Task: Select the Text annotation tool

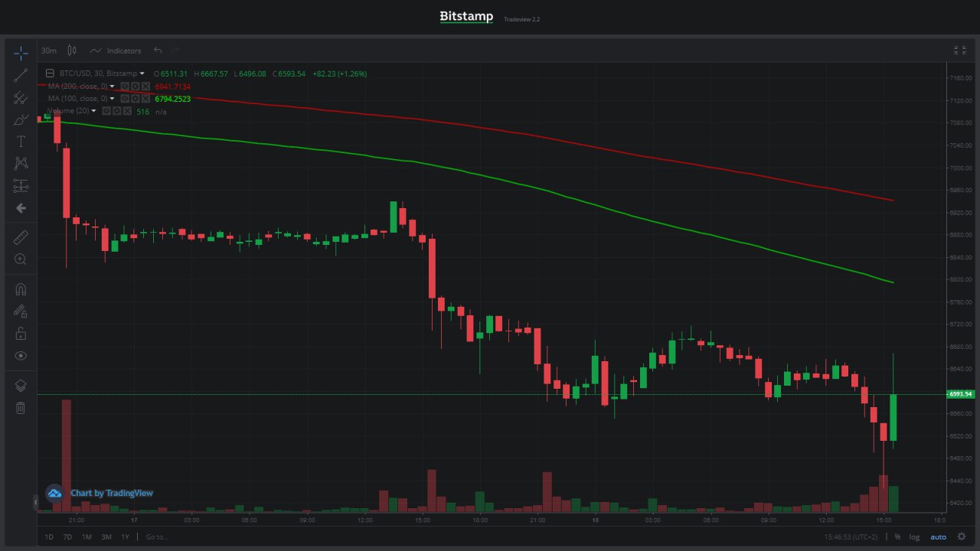Action: point(21,142)
